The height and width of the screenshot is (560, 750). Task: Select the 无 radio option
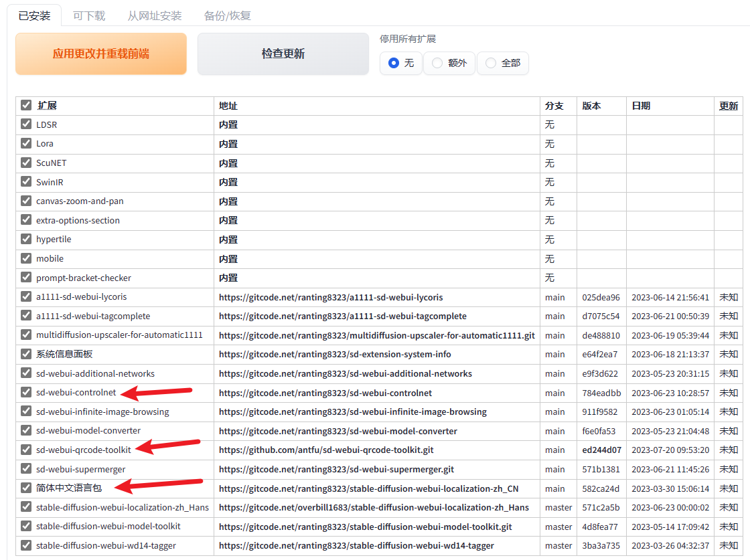pos(394,63)
